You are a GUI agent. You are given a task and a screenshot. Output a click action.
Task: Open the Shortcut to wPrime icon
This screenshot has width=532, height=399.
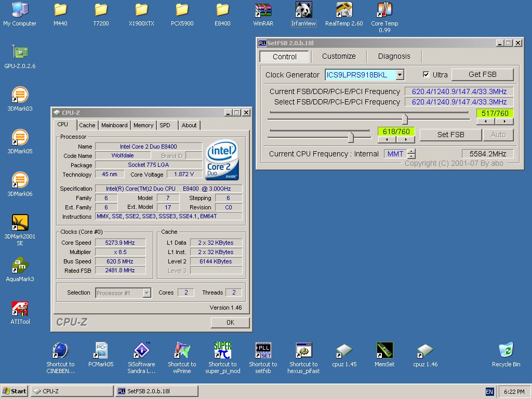click(182, 358)
